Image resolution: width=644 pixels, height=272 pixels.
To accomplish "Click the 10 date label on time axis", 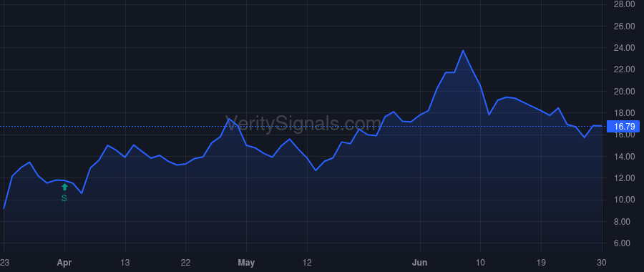I will click(480, 263).
